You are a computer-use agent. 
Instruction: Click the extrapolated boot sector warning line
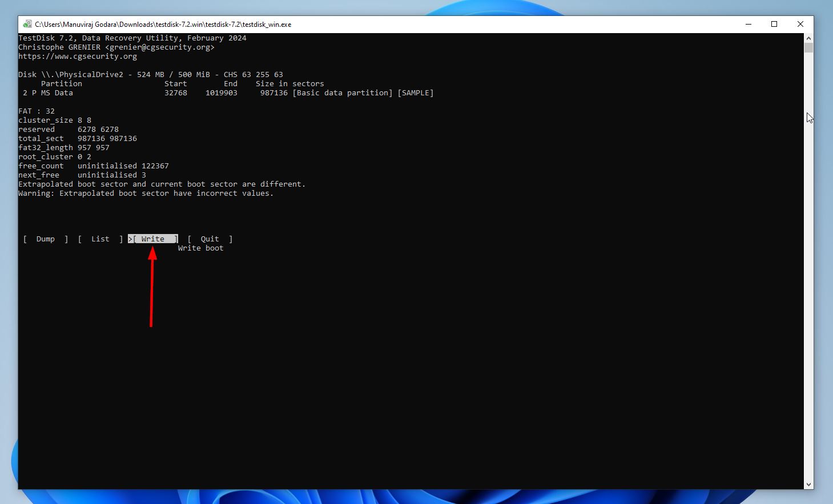pos(162,184)
